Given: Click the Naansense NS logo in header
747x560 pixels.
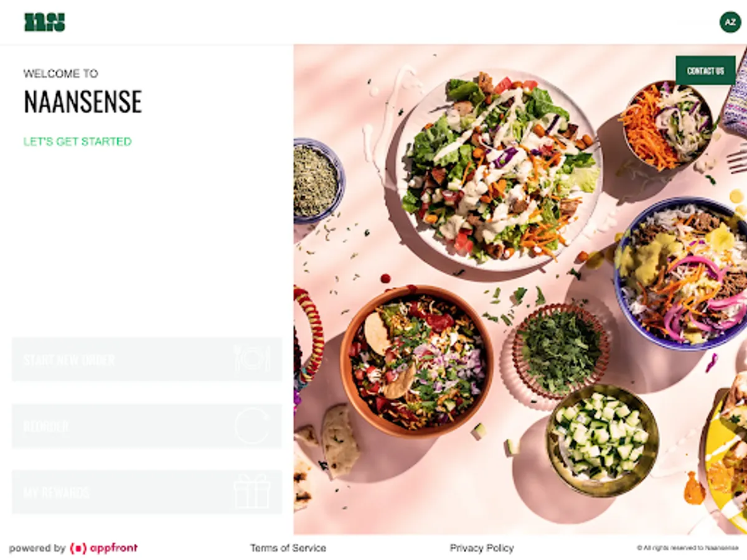Looking at the screenshot, I should click(x=44, y=22).
